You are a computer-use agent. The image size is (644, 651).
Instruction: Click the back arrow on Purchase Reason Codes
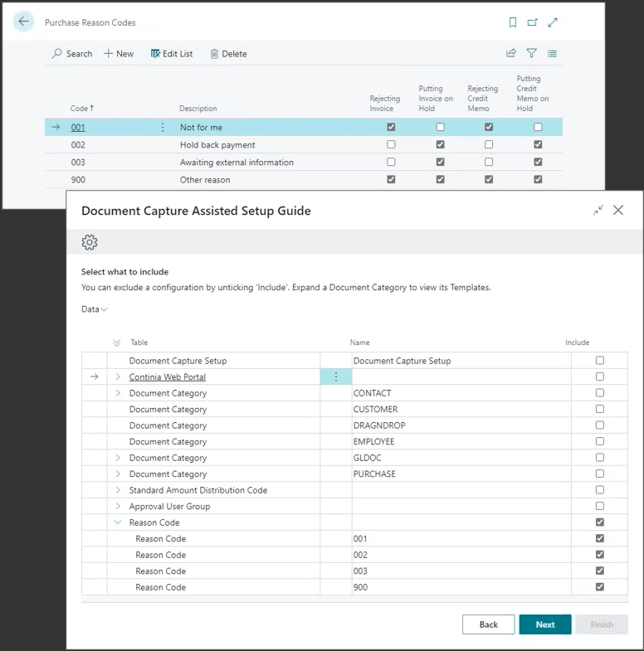tap(23, 22)
